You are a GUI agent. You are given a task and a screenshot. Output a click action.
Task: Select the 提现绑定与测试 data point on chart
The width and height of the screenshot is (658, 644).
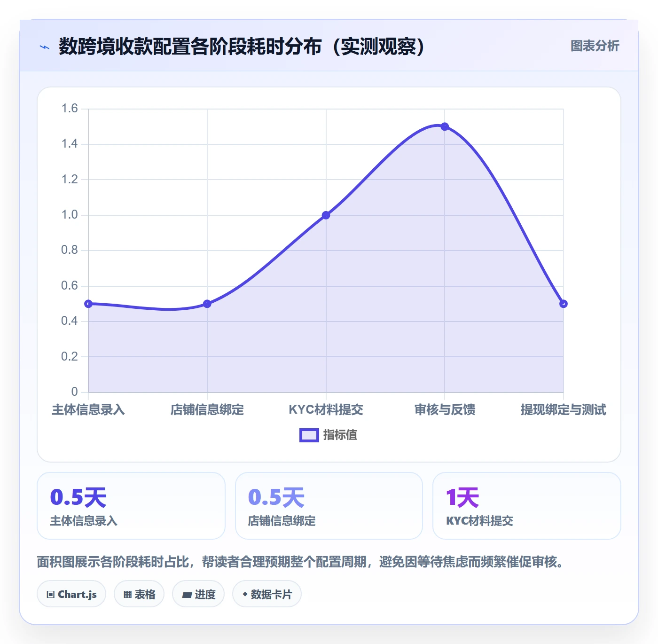[x=564, y=304]
